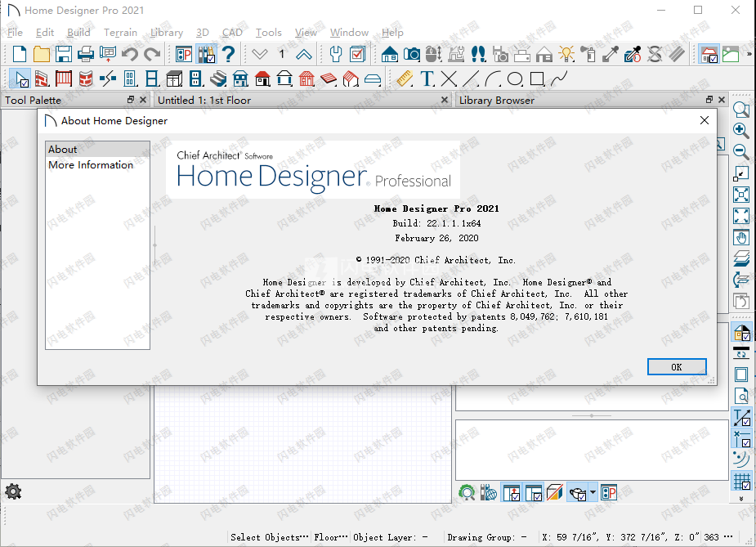Go up one floor with chevron
The image size is (756, 547).
point(304,54)
